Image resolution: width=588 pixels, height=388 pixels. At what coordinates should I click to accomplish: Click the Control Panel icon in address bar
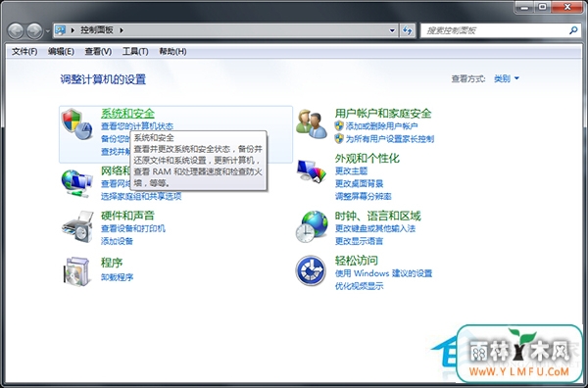point(61,30)
